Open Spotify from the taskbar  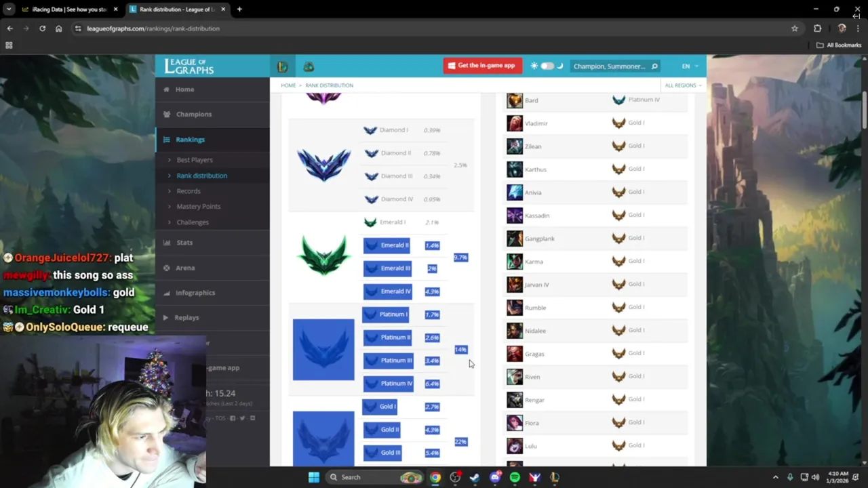click(515, 477)
